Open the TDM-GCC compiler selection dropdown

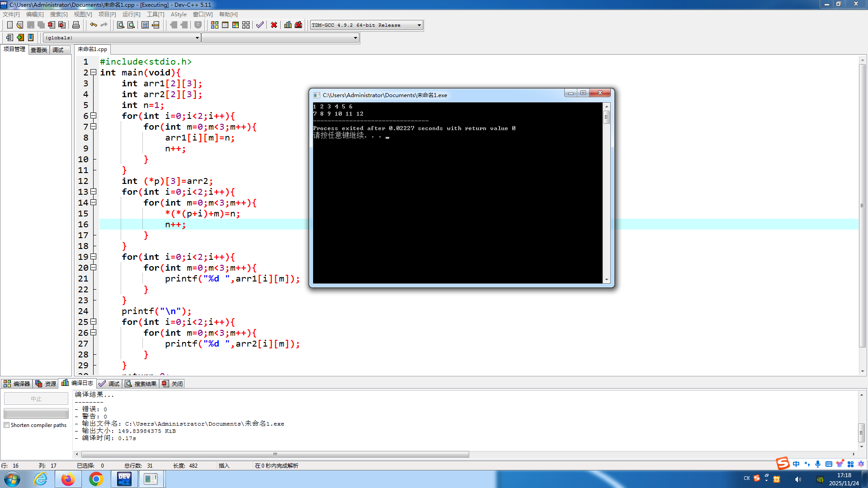(x=419, y=25)
